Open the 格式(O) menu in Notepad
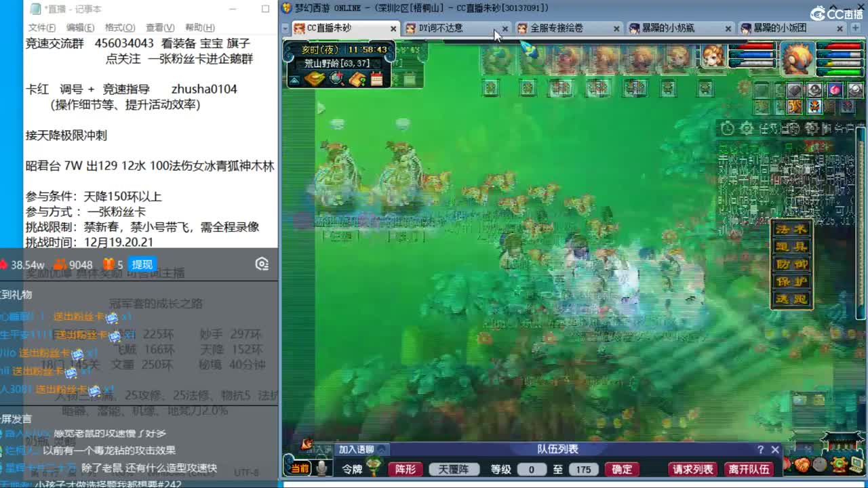The width and height of the screenshot is (868, 488). (x=120, y=28)
